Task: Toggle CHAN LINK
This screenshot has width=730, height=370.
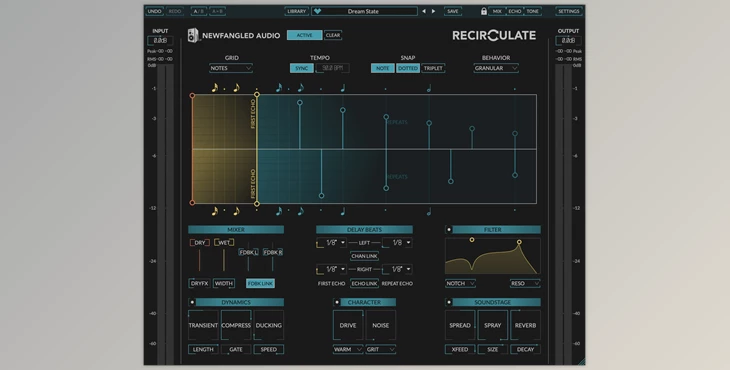Action: [364, 256]
